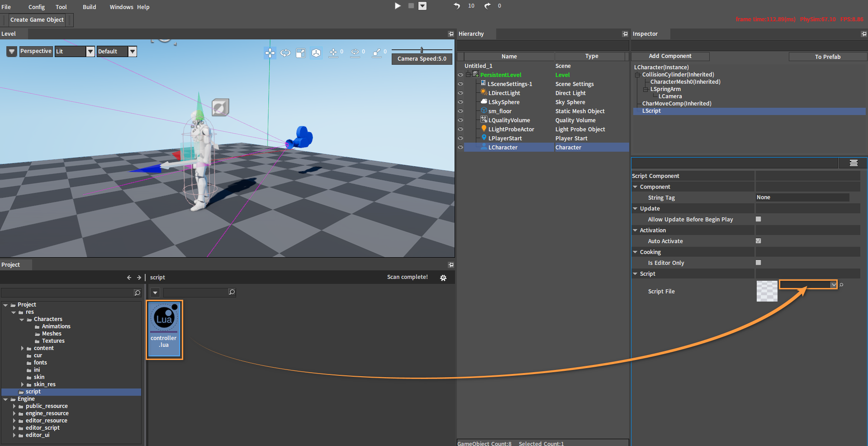This screenshot has width=868, height=446.
Task: Select the controller.lua script asset
Action: (x=164, y=330)
